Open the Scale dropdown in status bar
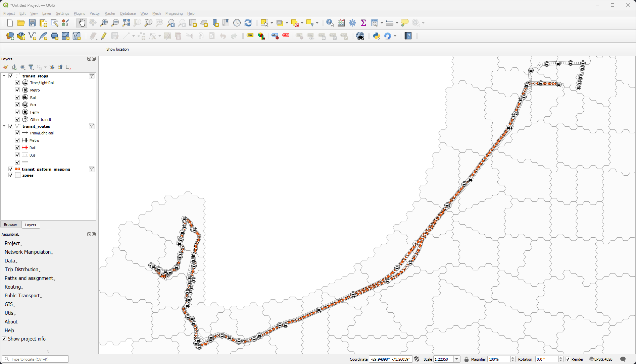Screen dimensions: 636x364 click(457, 359)
